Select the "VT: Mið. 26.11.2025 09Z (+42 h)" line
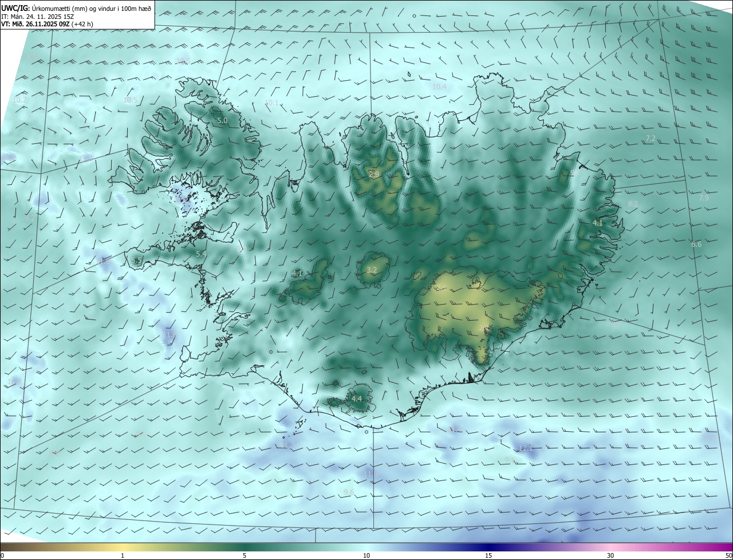733x560 pixels. click(47, 24)
